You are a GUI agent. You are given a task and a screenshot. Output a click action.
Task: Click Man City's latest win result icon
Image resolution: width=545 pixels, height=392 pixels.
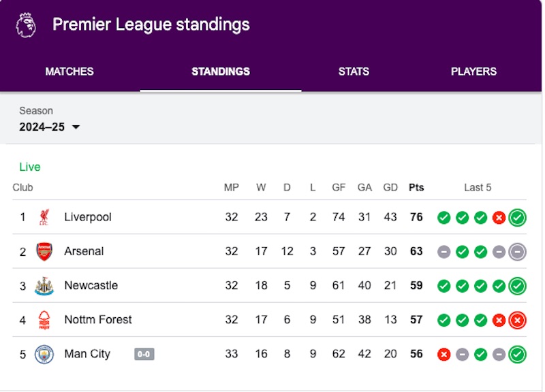click(517, 355)
